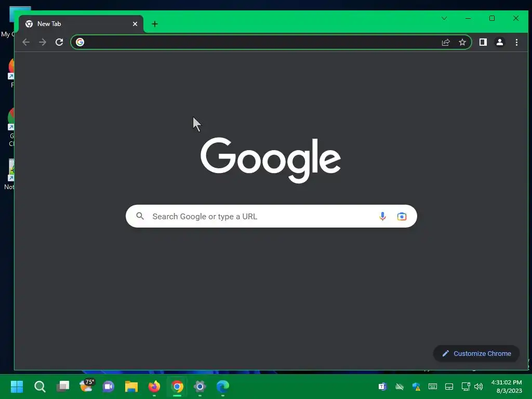Open the tab search dropdown chevron

444,18
